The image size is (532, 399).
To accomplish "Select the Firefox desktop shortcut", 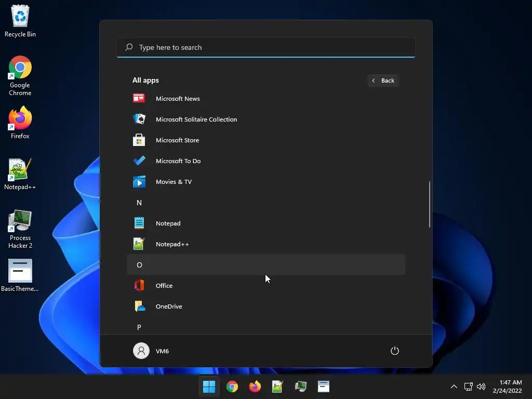I will point(20,123).
